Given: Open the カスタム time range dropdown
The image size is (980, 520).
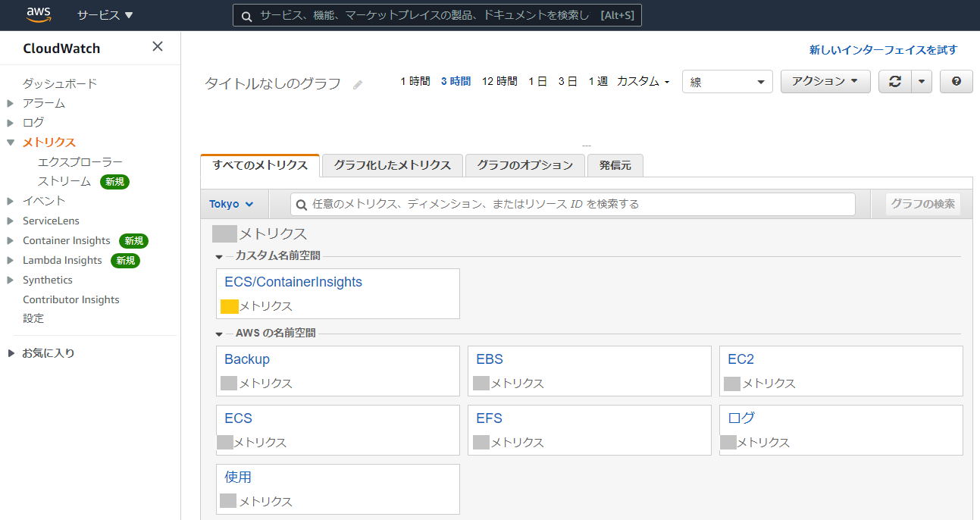Looking at the screenshot, I should point(643,81).
